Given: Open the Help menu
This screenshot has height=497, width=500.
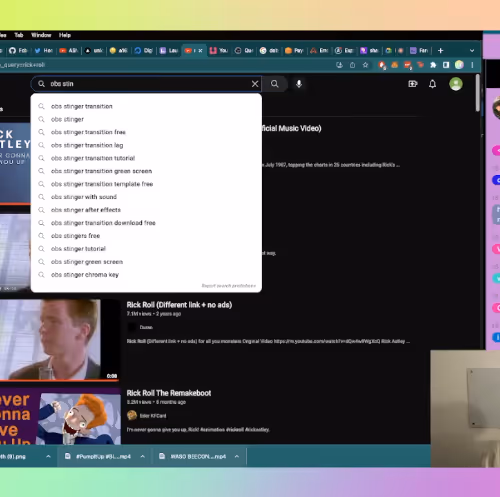Looking at the screenshot, I should [65, 35].
